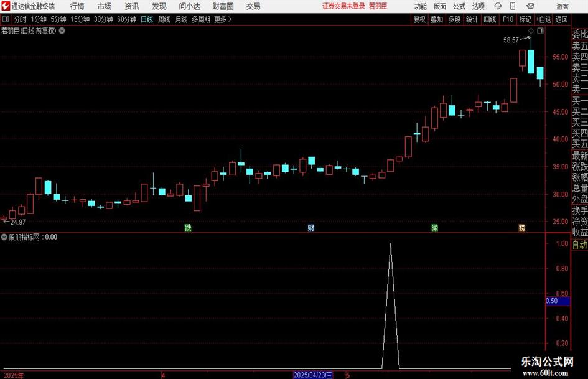Open the 选项 menu

tap(478, 6)
